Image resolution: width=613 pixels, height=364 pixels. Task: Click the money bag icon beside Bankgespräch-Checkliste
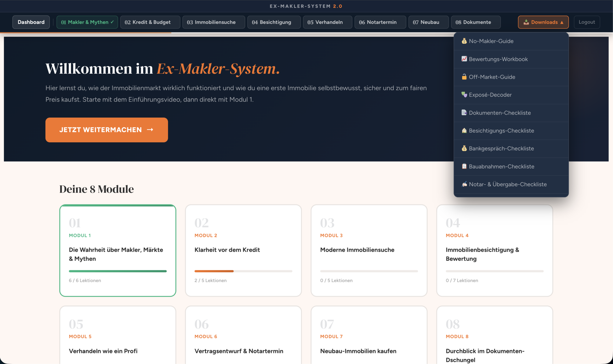click(464, 148)
